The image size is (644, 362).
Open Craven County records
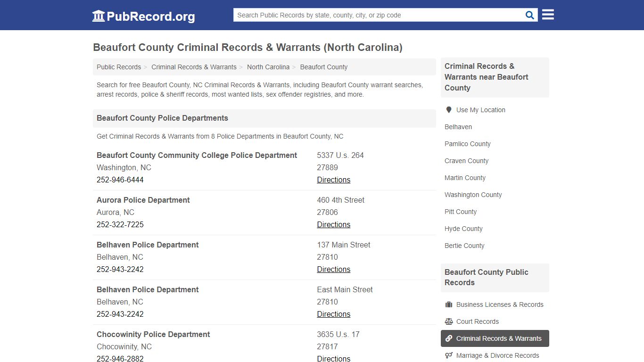click(467, 161)
